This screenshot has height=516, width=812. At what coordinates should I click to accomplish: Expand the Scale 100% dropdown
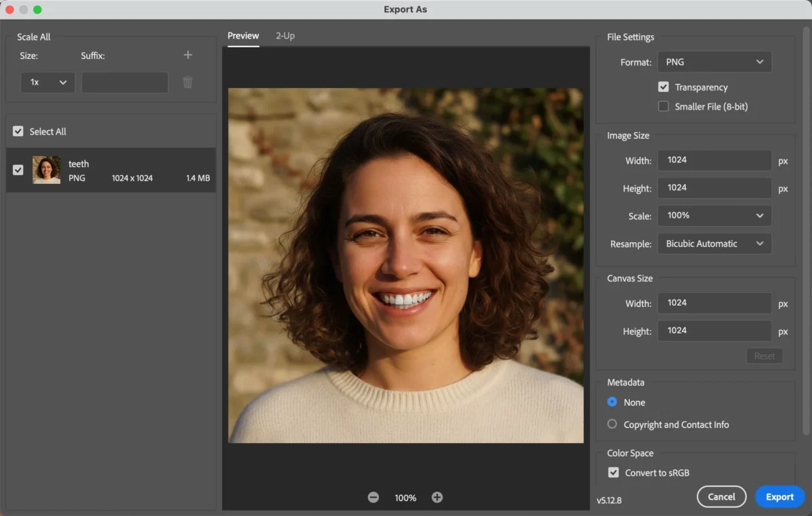point(714,216)
